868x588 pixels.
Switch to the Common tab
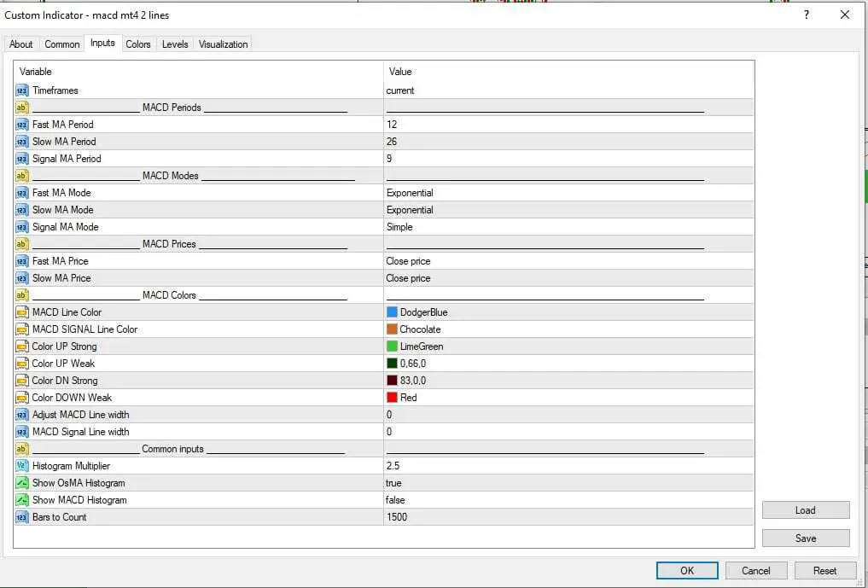point(62,44)
